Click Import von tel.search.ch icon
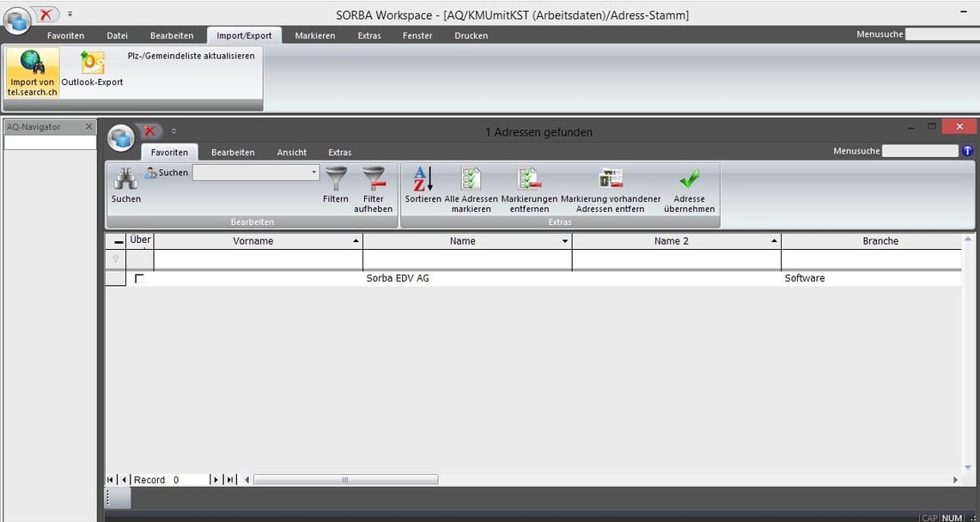 point(32,63)
